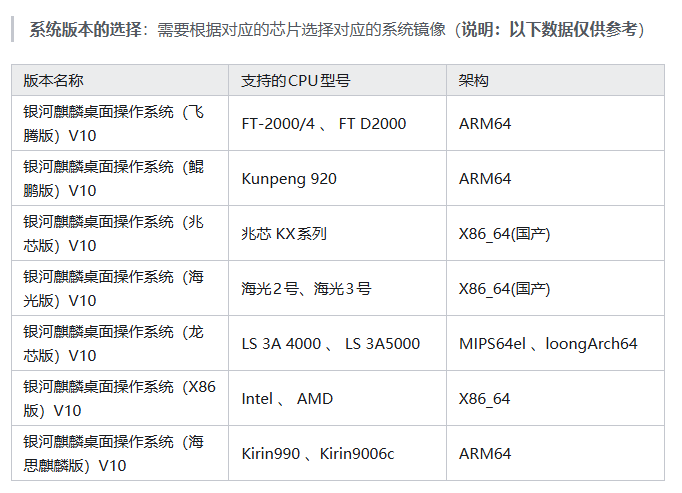Select the 龙芯版 V10 version name cell
The image size is (682, 493).
[x=113, y=343]
